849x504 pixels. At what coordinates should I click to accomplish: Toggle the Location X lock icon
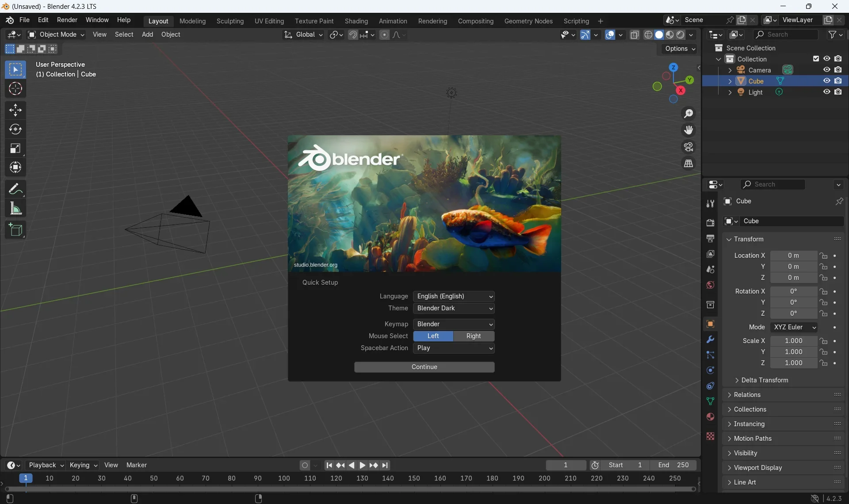pos(823,256)
